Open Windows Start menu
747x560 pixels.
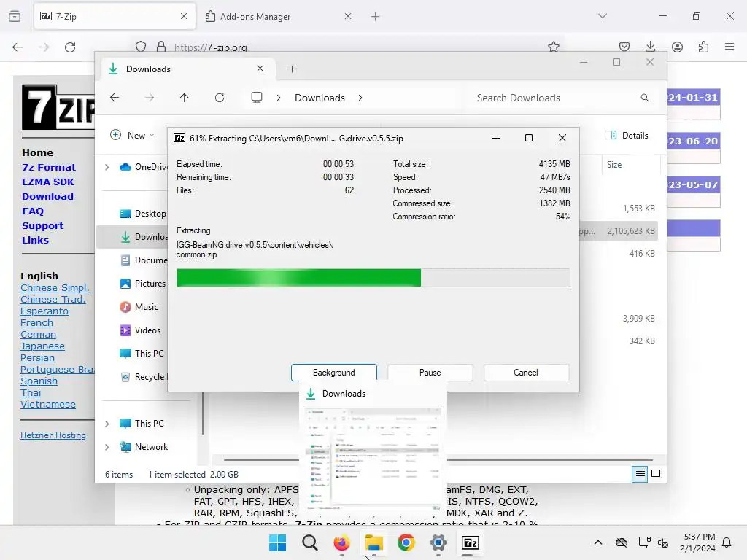[x=278, y=542]
